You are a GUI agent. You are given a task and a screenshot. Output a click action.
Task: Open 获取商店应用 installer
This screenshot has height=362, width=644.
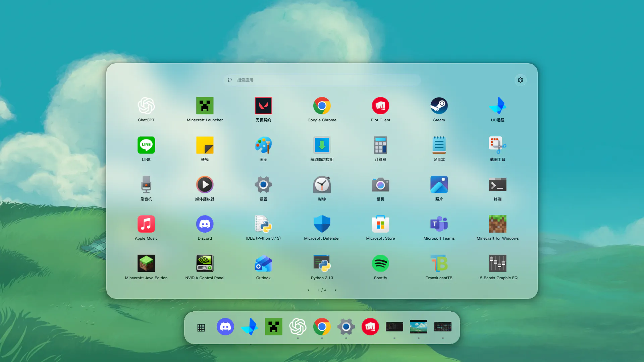click(x=322, y=145)
